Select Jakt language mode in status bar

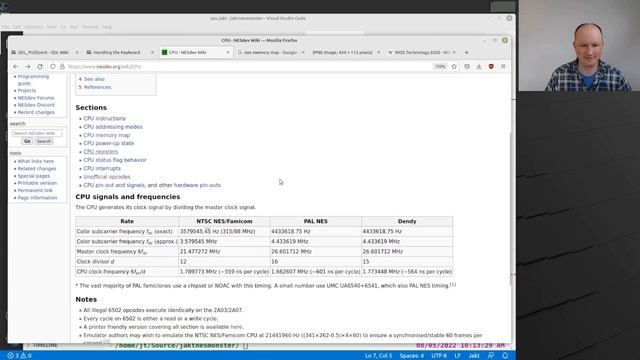click(x=474, y=356)
